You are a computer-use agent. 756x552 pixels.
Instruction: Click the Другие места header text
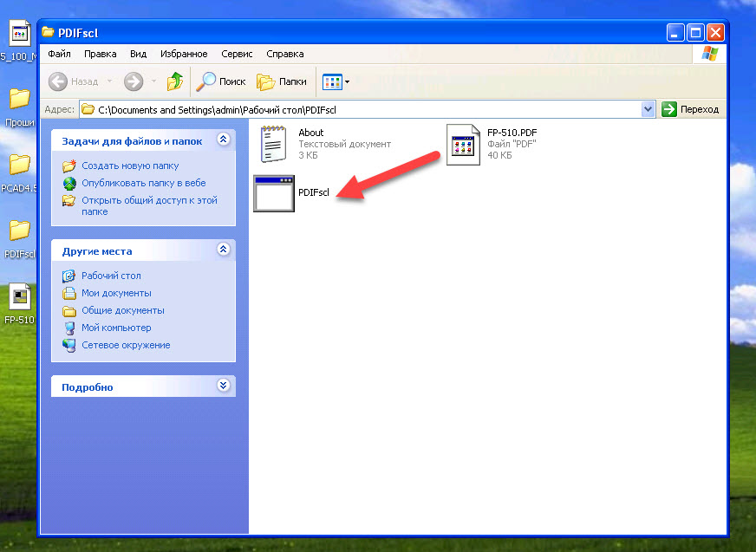click(x=97, y=251)
